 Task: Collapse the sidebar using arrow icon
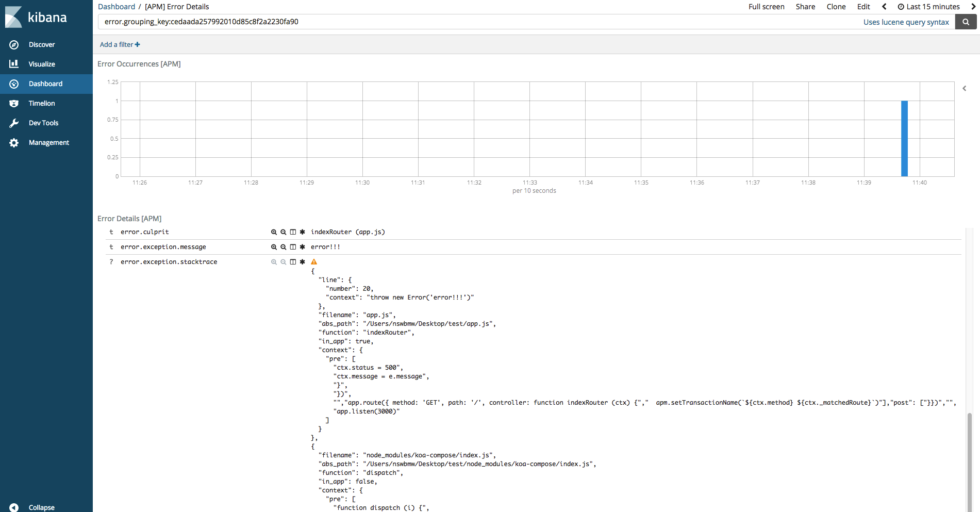coord(14,507)
